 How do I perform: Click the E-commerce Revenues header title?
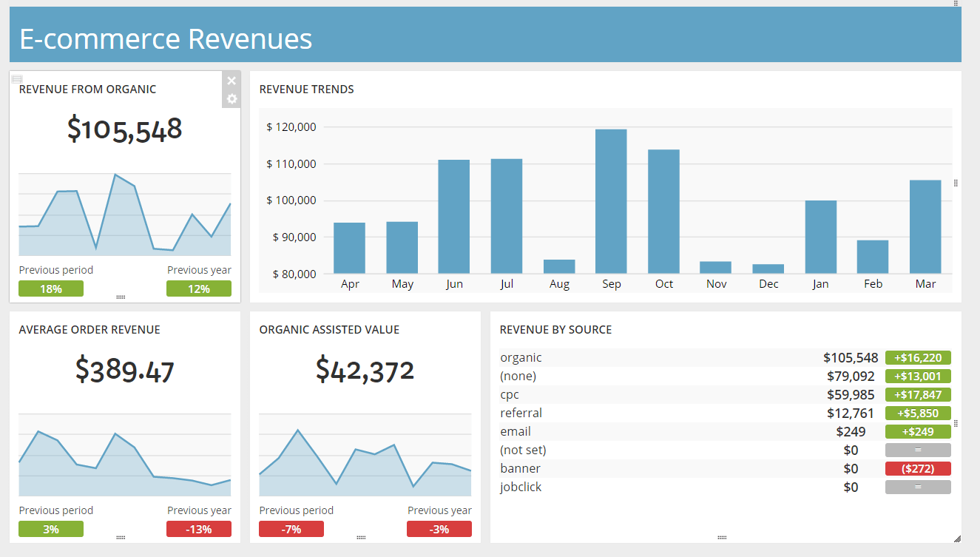(166, 38)
